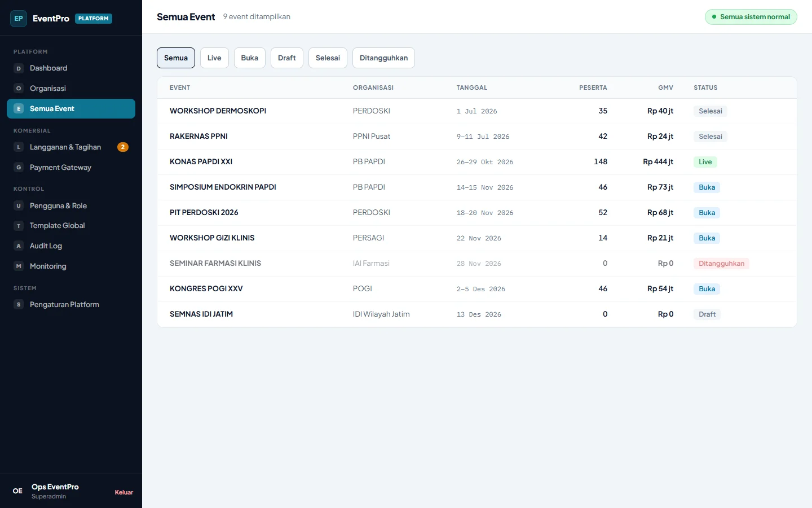This screenshot has width=812, height=508.
Task: Filter by Ditangguhkan events
Action: (x=383, y=58)
